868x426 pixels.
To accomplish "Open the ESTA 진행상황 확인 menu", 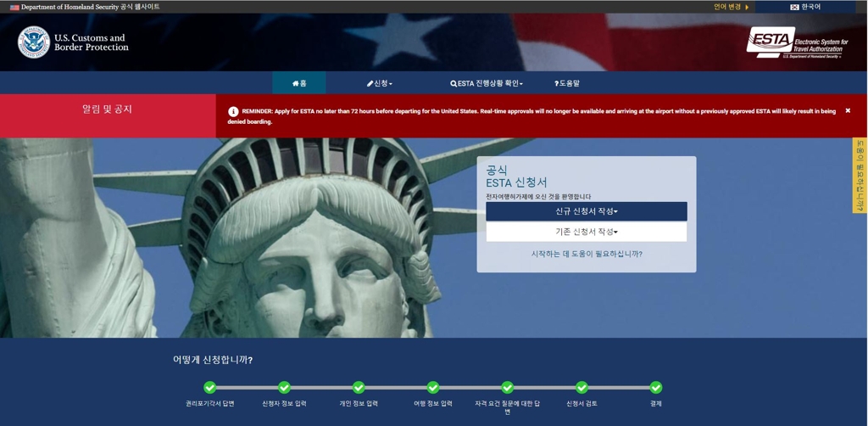I will pyautogui.click(x=487, y=83).
